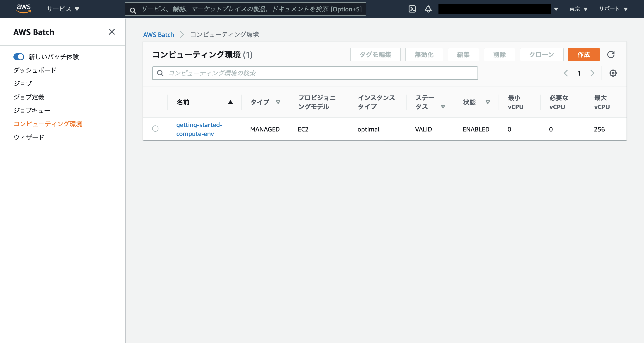Open ジョブ定義 in sidebar
The height and width of the screenshot is (343, 644).
click(x=29, y=97)
